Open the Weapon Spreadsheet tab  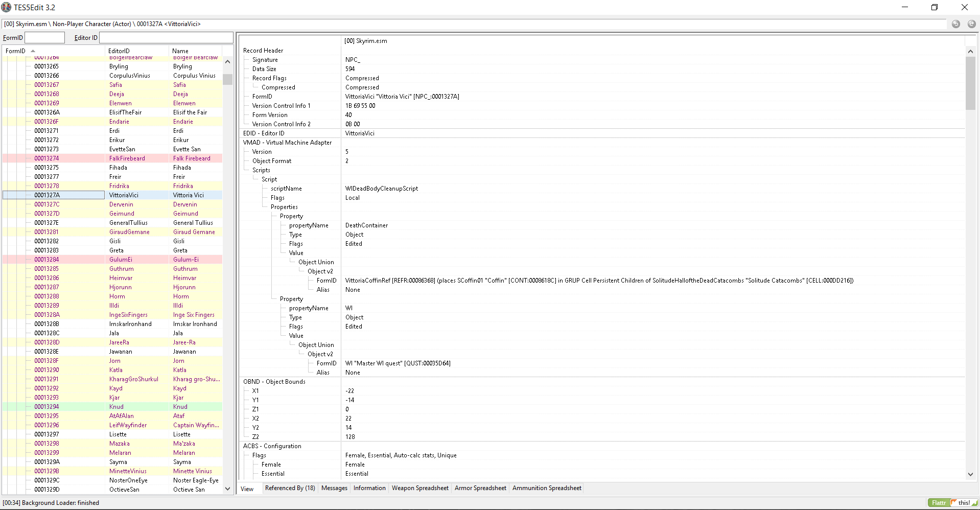(420, 488)
